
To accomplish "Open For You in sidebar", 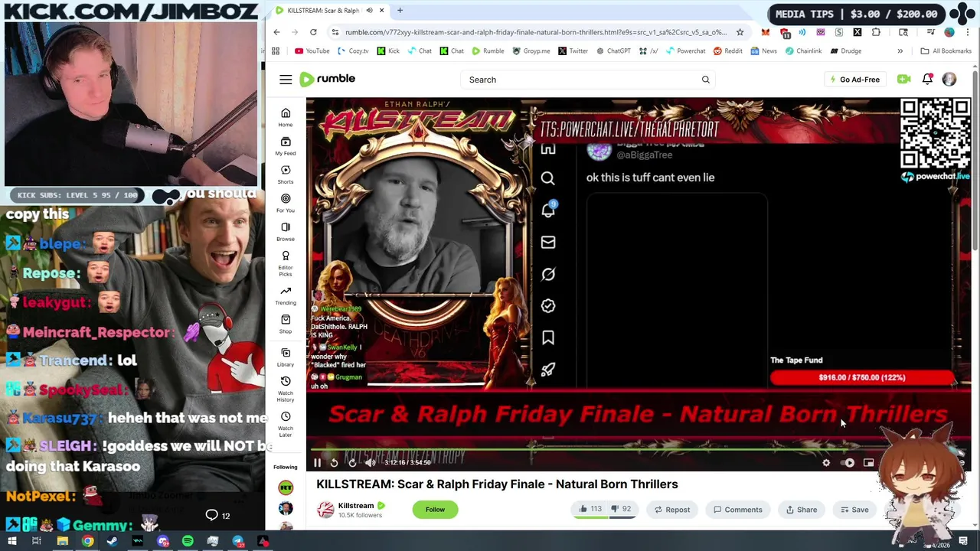I will (286, 202).
